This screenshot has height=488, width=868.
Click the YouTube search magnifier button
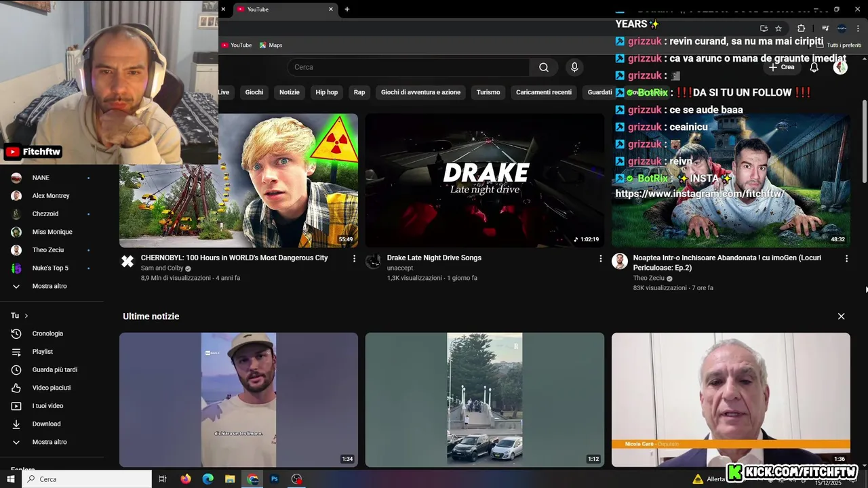click(544, 67)
